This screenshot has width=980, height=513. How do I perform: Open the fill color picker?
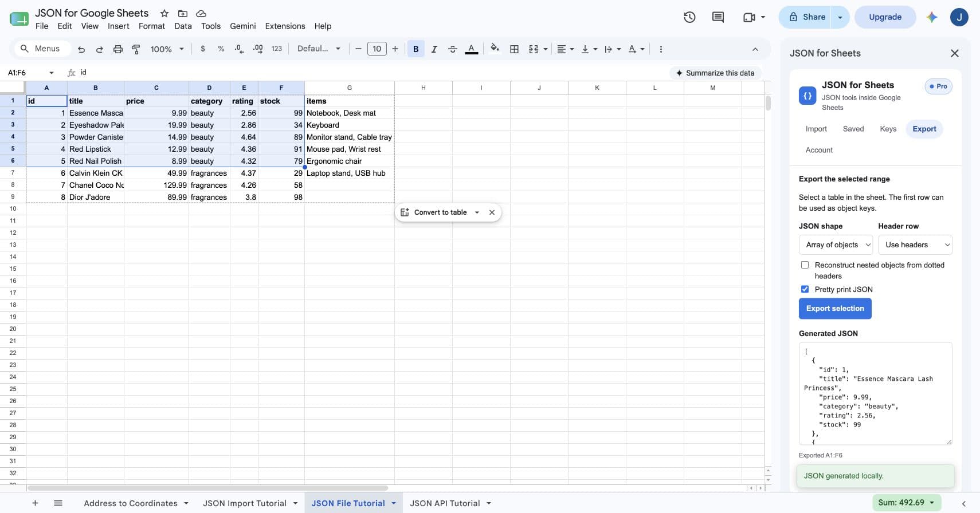[x=495, y=49]
